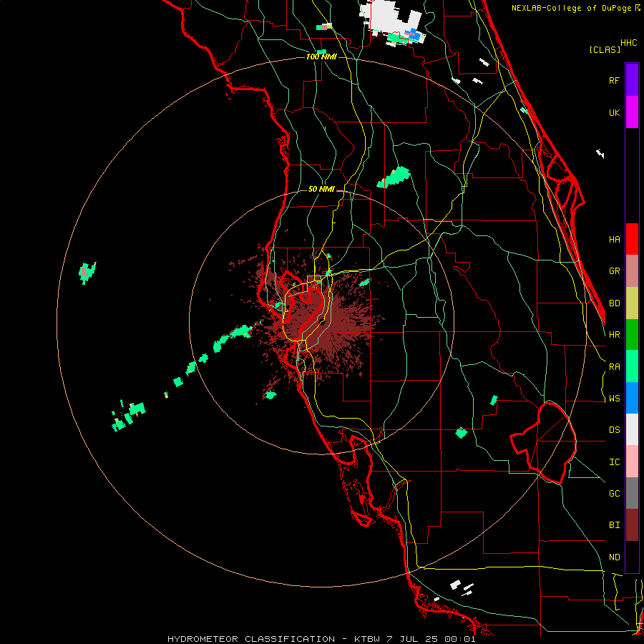Click the HR legend label
Viewport: 644px width, 644px height.
point(614,335)
